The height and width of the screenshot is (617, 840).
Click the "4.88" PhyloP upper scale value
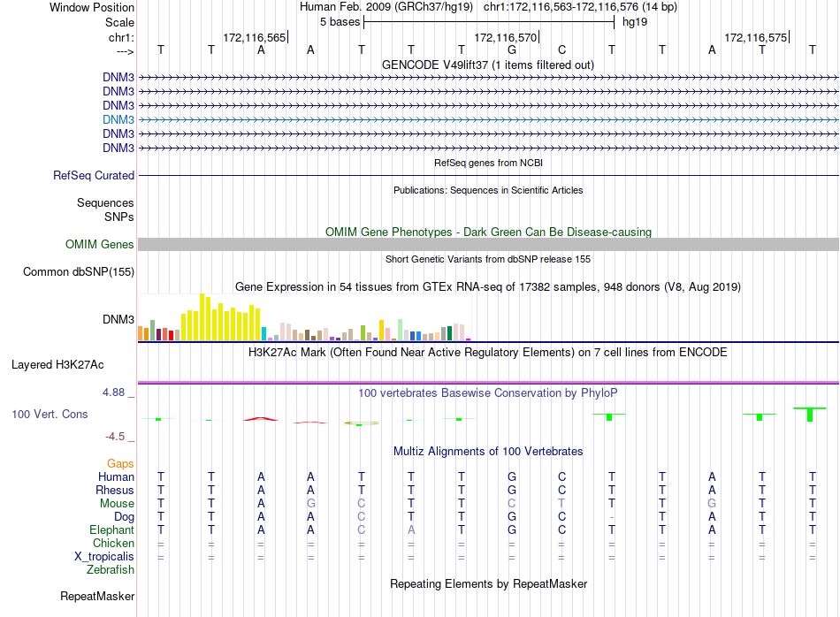pyautogui.click(x=114, y=392)
